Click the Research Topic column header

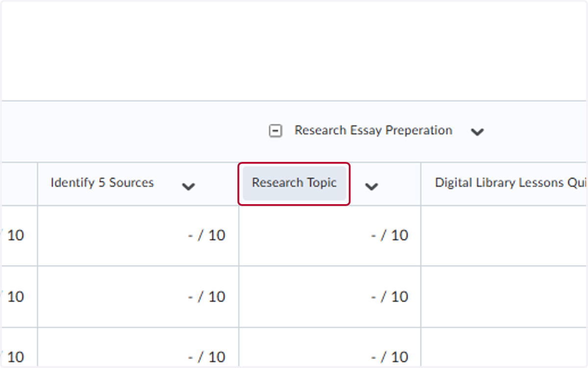(x=294, y=183)
